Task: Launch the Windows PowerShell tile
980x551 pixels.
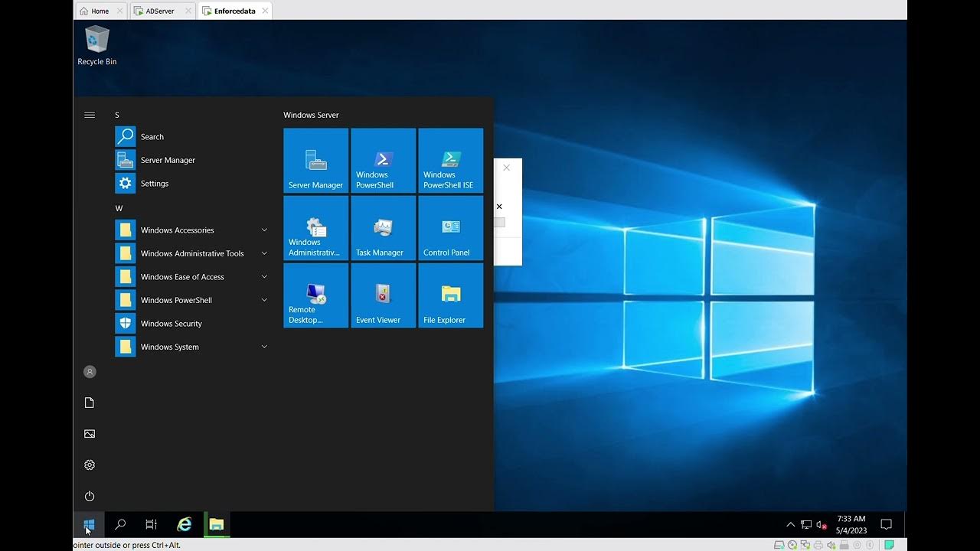Action: point(383,161)
